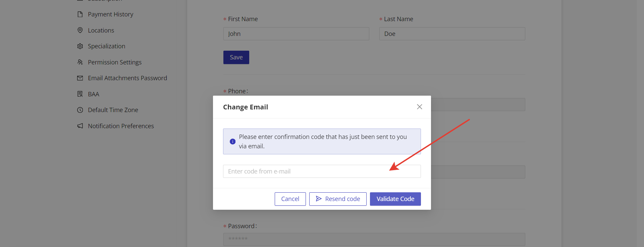This screenshot has height=247, width=644.
Task: Click Resend code button
Action: click(338, 199)
